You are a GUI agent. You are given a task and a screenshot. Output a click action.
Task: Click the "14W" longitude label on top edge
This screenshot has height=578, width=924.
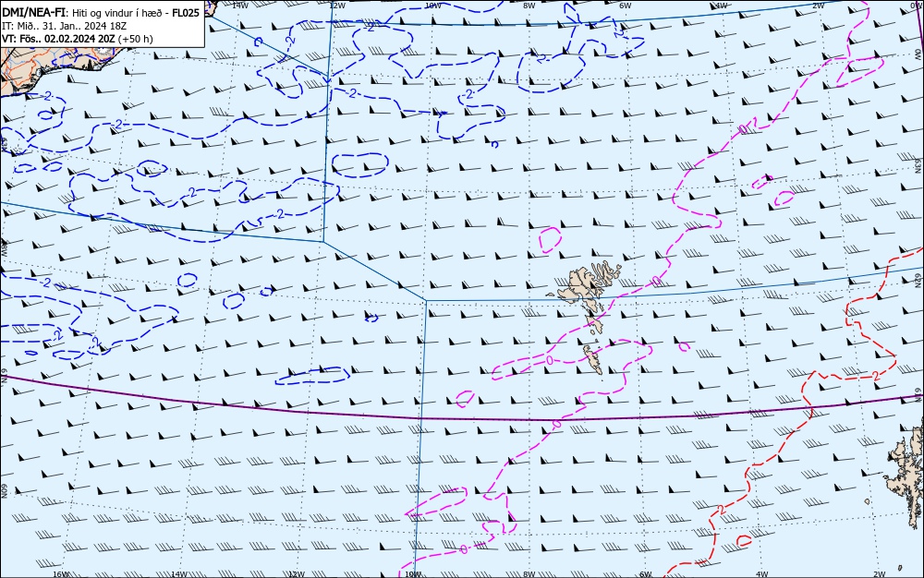[x=240, y=6]
